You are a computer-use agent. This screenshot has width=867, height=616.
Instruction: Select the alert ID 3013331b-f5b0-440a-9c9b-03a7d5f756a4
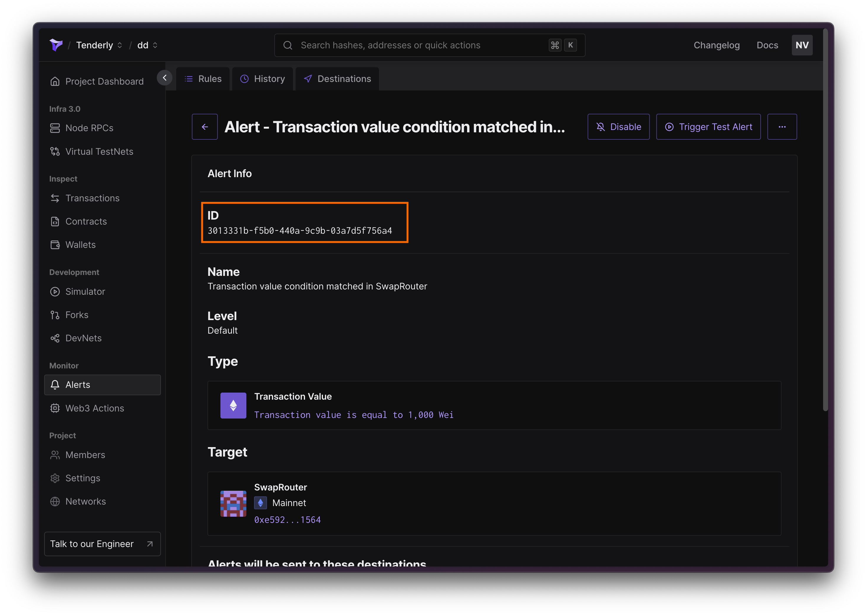tap(300, 230)
